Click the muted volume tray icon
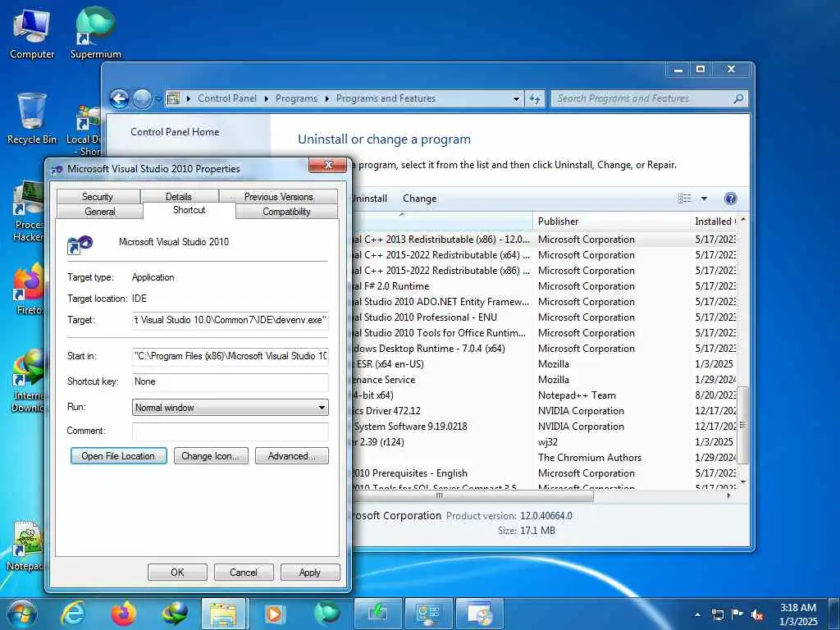 (757, 614)
